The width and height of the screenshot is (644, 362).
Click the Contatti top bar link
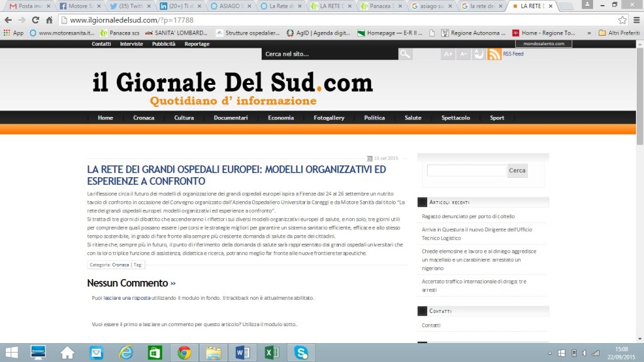(101, 44)
